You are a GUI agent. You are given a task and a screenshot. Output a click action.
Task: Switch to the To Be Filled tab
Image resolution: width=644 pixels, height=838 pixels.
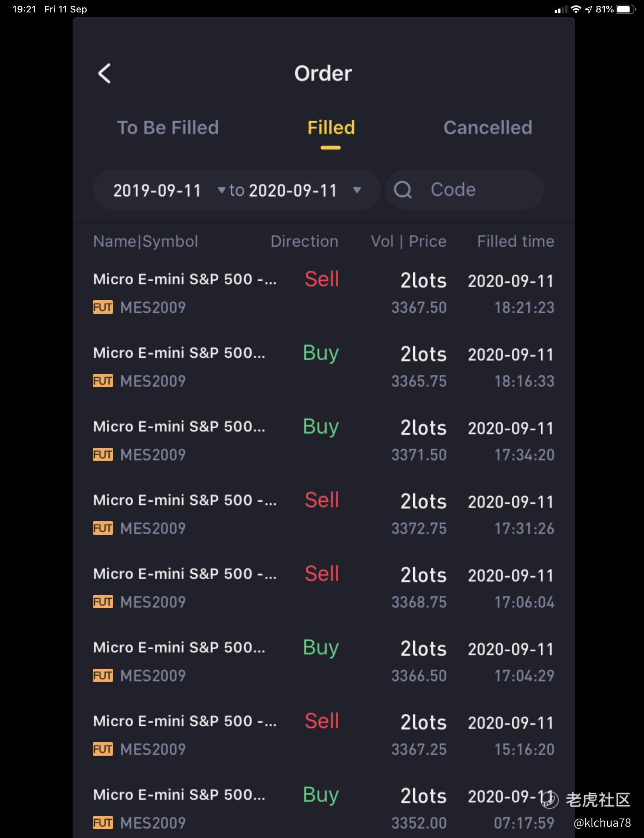click(x=168, y=128)
